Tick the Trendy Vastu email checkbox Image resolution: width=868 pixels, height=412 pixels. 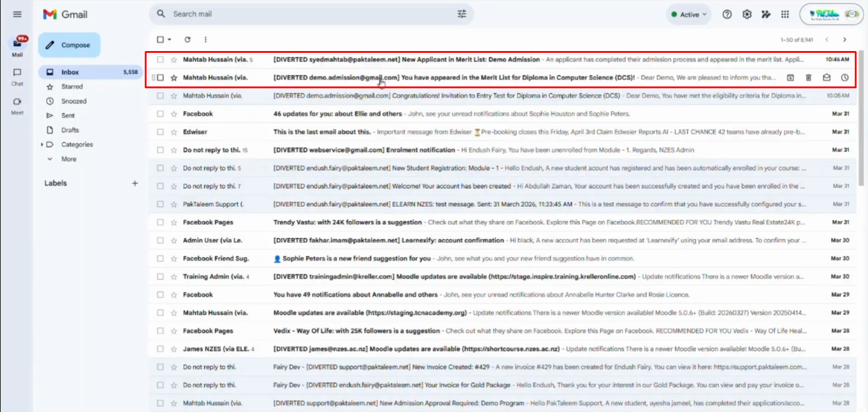160,222
